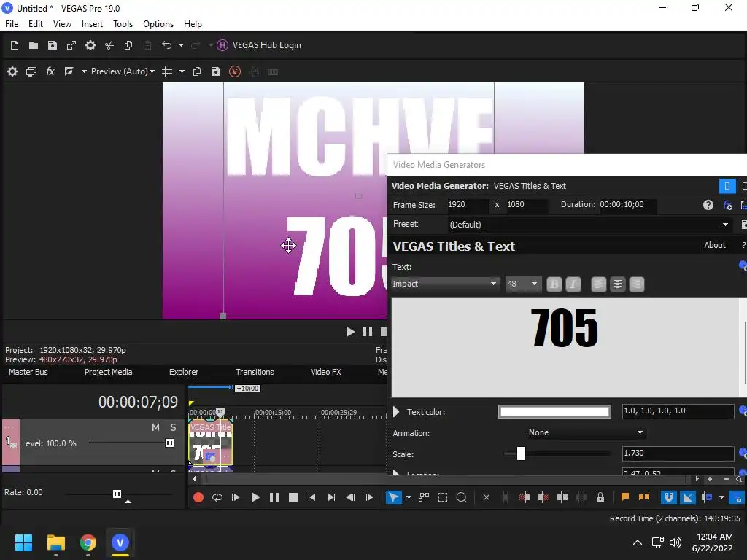Adjust track 1 Level slider handle
747x560 pixels.
coord(169,443)
